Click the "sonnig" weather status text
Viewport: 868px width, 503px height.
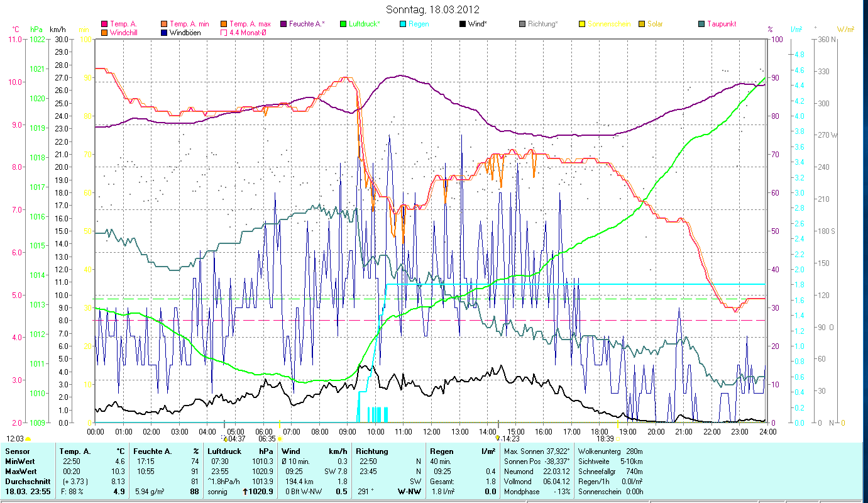pyautogui.click(x=217, y=492)
